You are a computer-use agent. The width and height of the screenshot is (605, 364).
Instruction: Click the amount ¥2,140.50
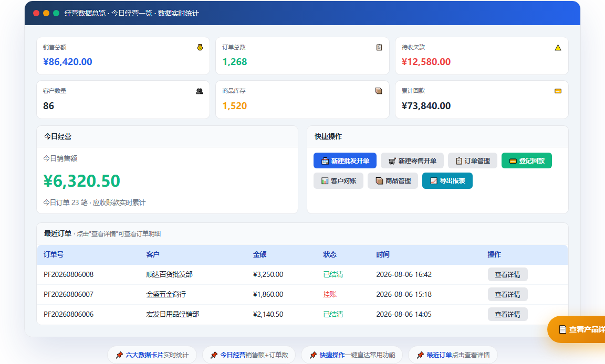(268, 314)
